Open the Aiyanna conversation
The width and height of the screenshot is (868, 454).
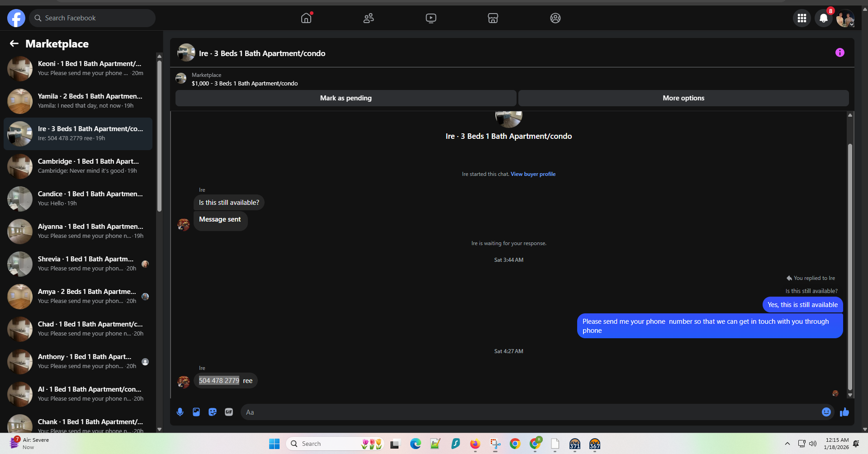tap(78, 232)
